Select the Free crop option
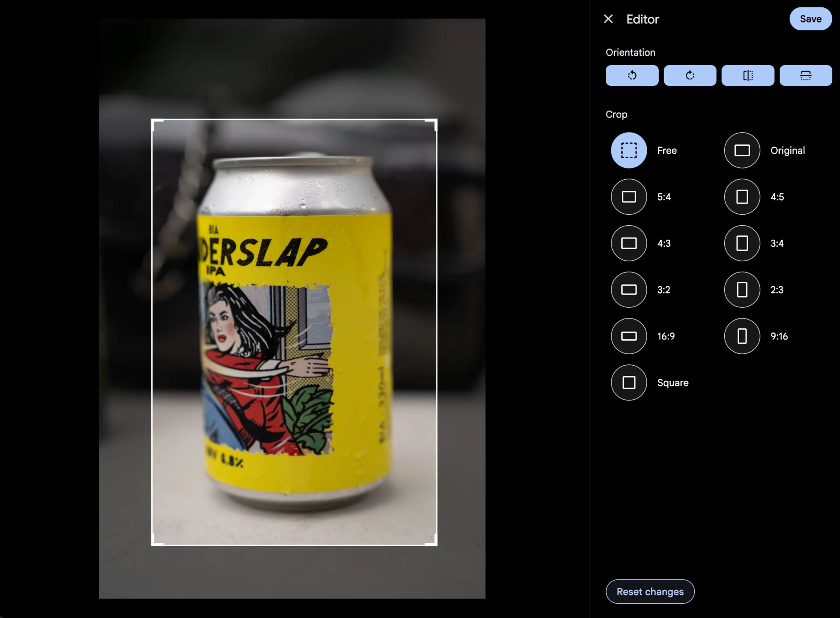Viewport: 840px width, 618px height. [x=628, y=150]
